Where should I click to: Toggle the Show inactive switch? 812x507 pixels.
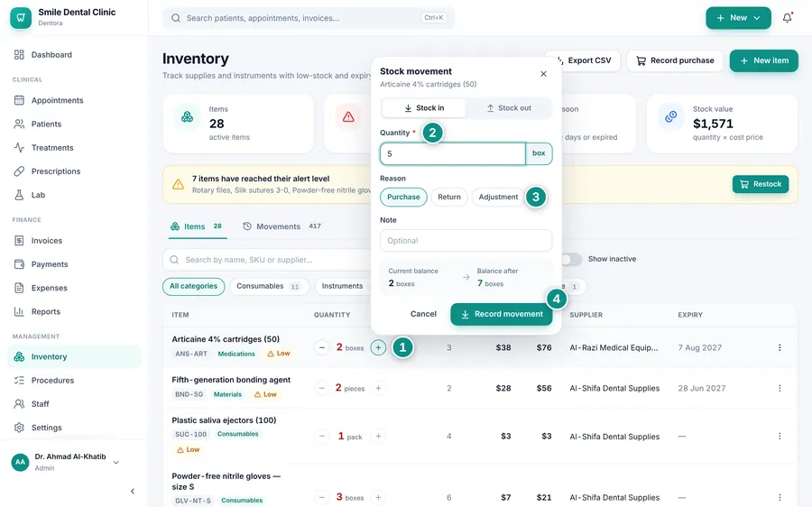point(571,260)
